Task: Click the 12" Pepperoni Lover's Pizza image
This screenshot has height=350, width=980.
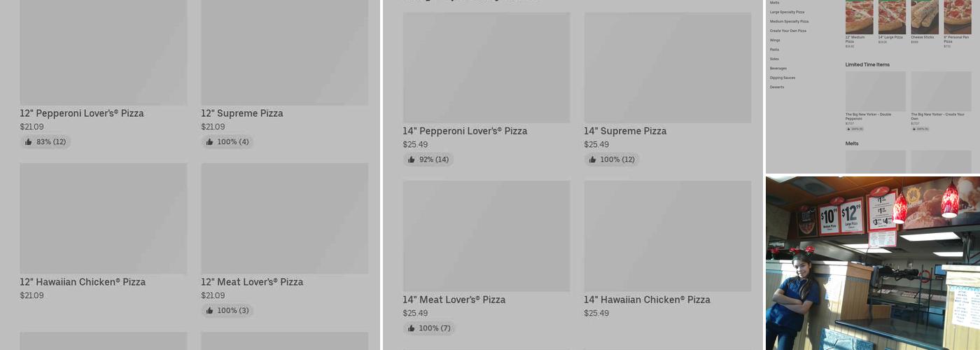Action: 103,52
